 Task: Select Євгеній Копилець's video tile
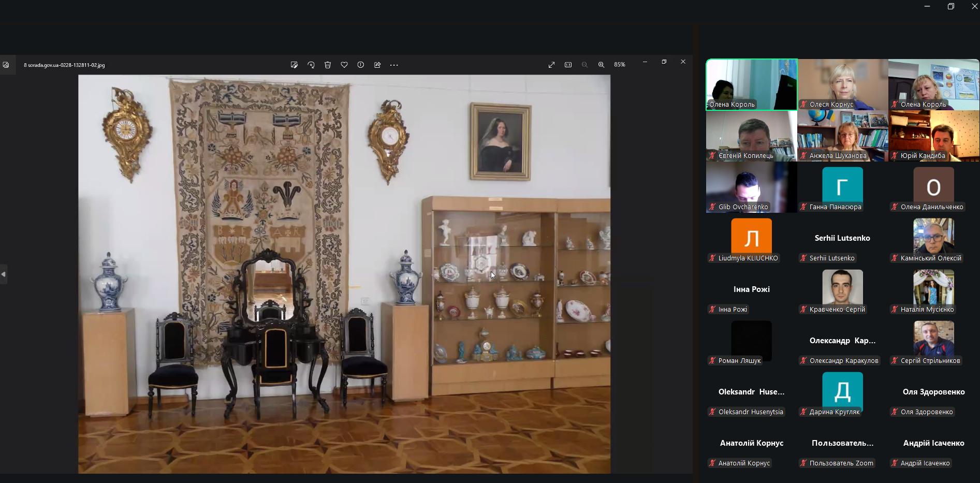point(751,136)
